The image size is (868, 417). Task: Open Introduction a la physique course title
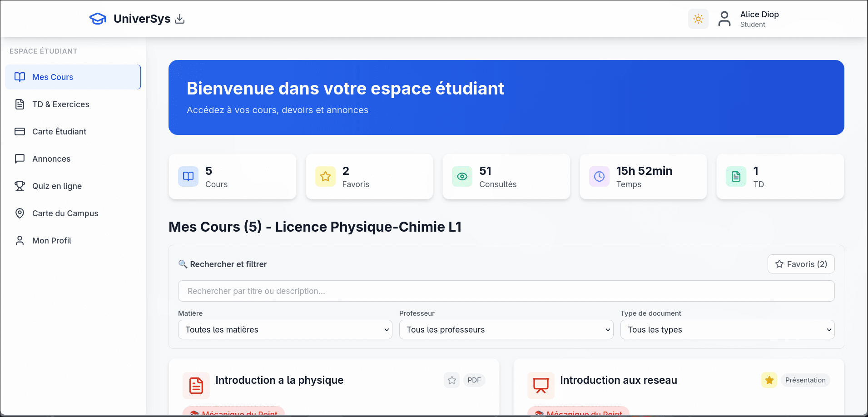tap(279, 380)
